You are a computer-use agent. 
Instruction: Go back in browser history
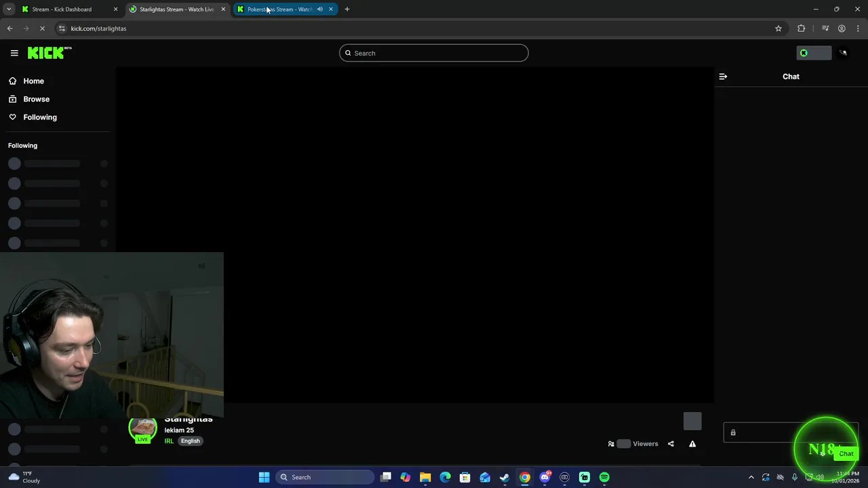9,28
